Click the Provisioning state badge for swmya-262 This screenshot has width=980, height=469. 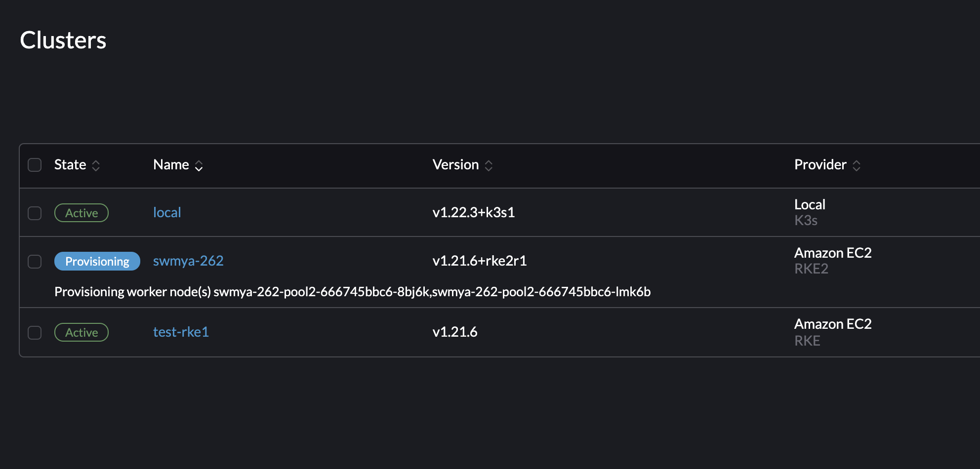point(97,261)
